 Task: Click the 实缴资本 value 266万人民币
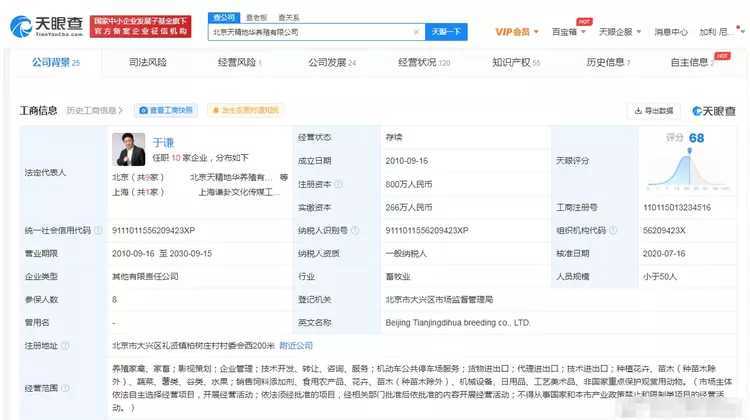coord(409,208)
